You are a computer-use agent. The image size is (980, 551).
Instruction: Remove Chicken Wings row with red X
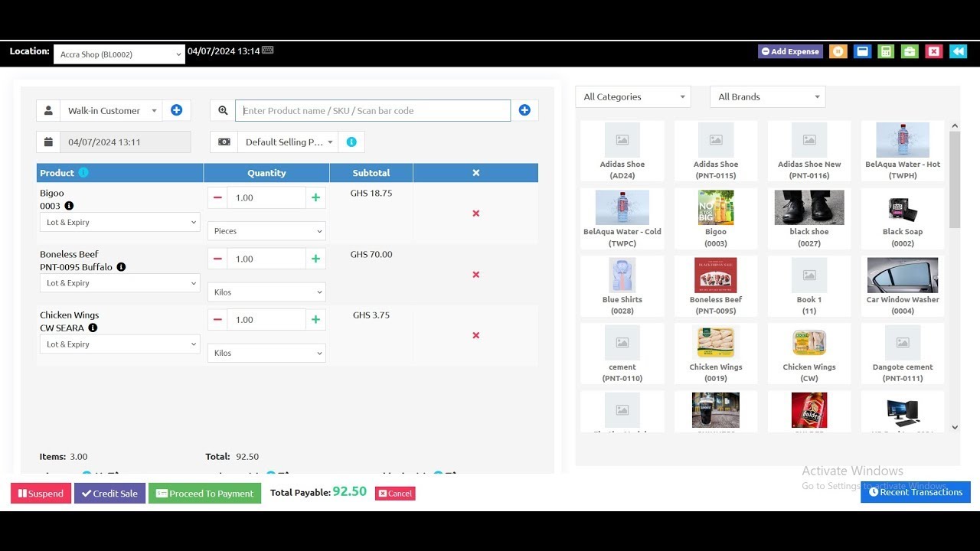[x=476, y=335]
